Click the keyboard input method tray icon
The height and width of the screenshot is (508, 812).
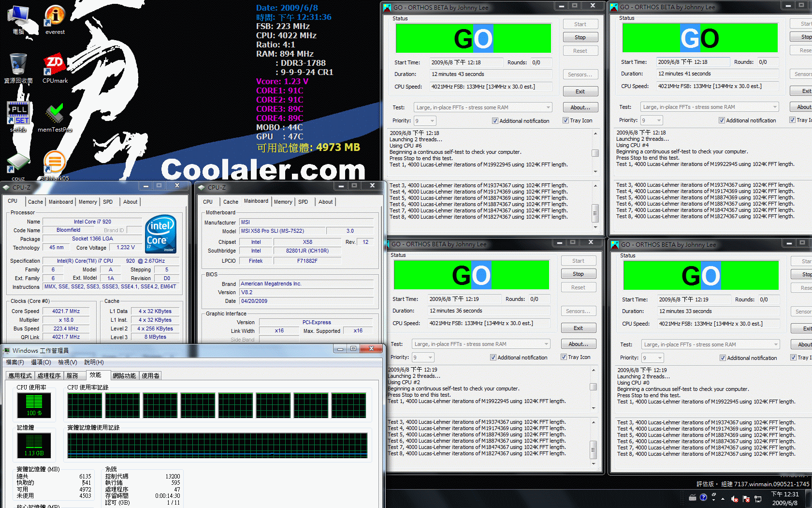pos(693,497)
